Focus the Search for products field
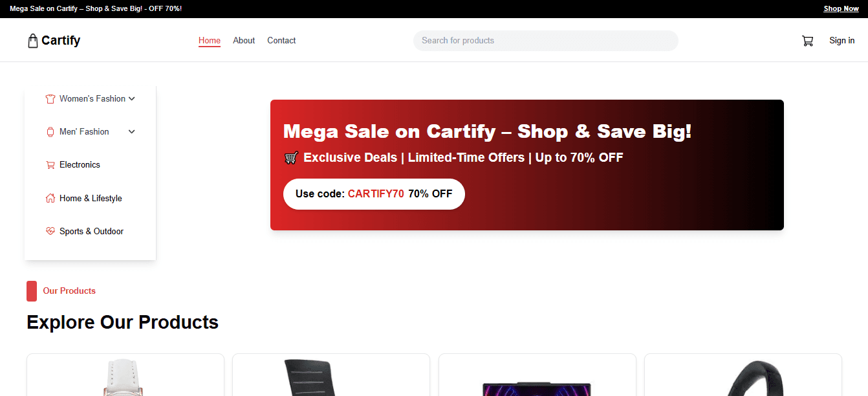Image resolution: width=868 pixels, height=396 pixels. tap(546, 41)
